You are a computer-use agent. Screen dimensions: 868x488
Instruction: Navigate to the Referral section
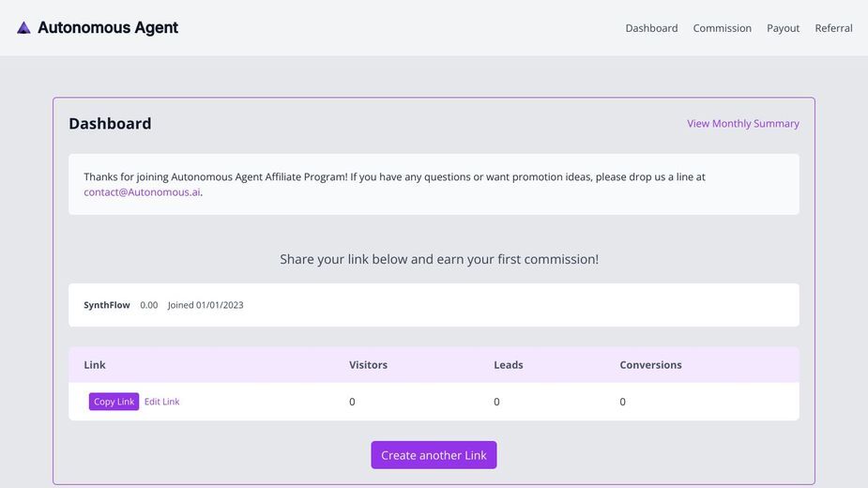tap(833, 28)
